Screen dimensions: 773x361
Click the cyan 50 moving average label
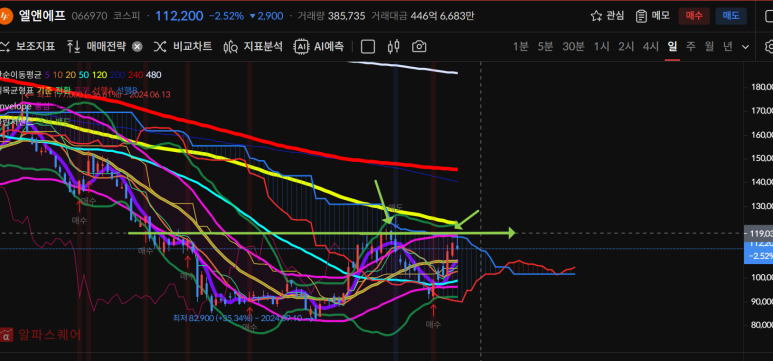(x=84, y=75)
